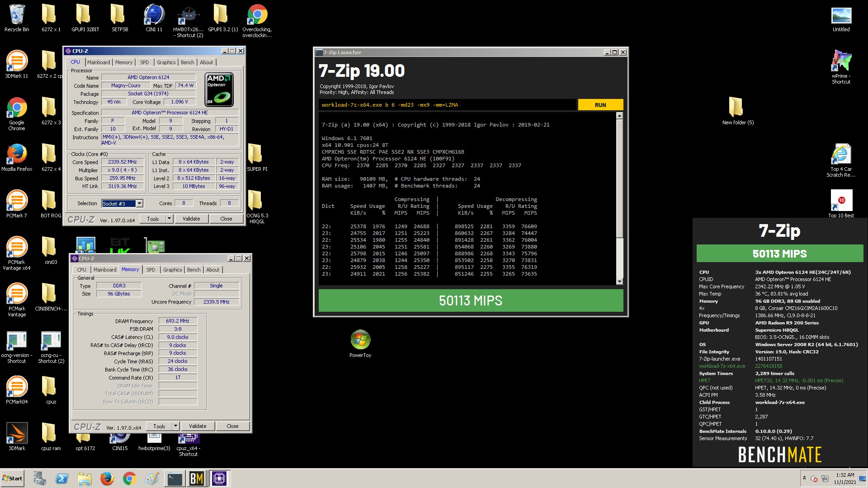Viewport: 868px width, 488px height.
Task: Launch the Mozilla Firefox desktop icon
Action: [x=17, y=158]
